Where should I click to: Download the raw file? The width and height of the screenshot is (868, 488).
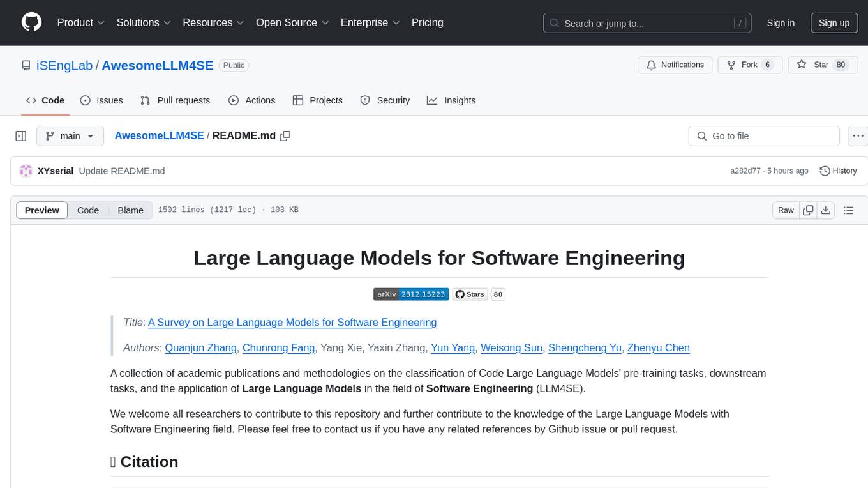(826, 210)
